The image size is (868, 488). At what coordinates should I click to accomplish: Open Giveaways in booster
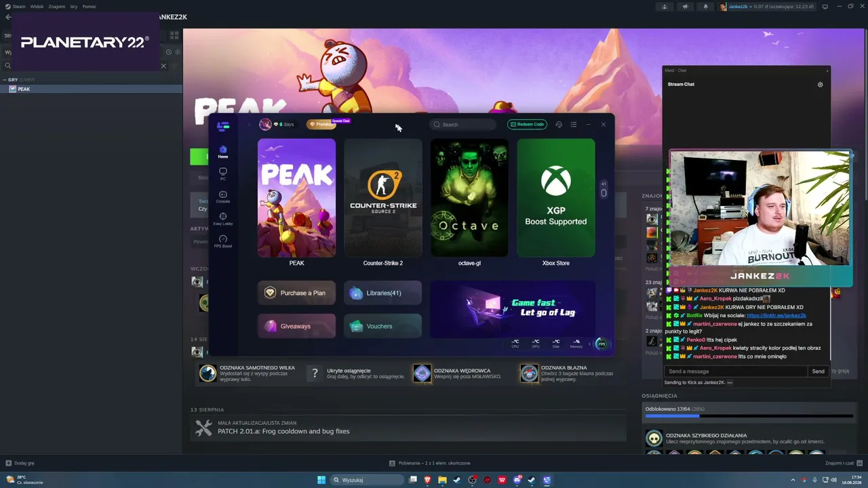point(296,326)
